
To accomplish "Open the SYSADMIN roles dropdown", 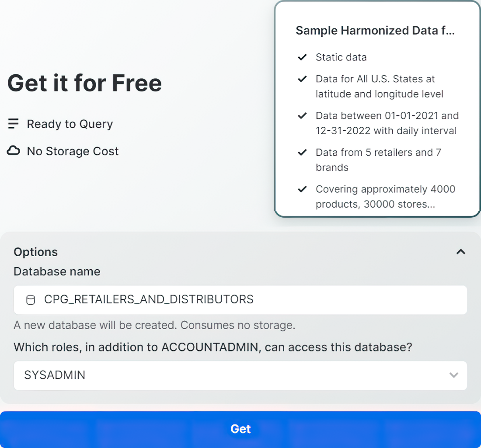I will [x=240, y=375].
